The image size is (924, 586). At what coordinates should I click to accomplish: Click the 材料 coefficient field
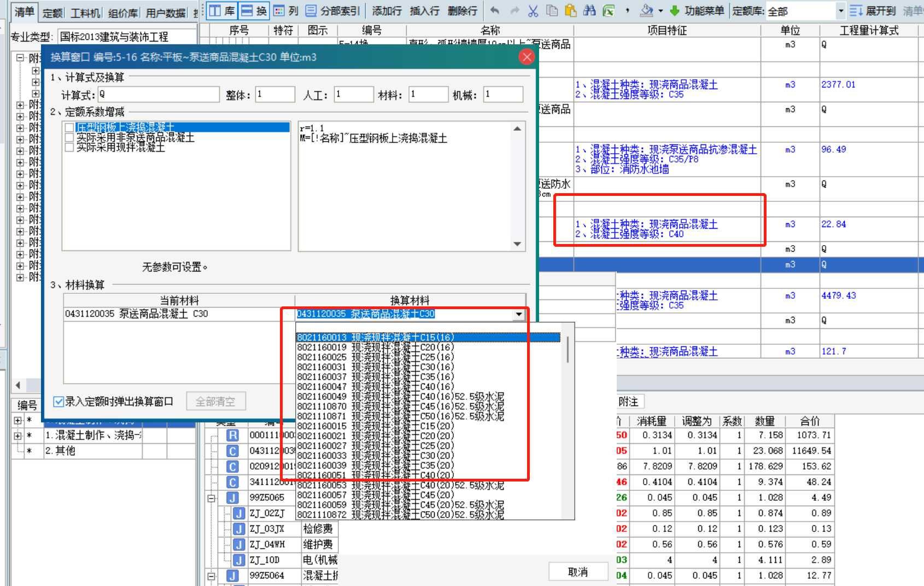[x=429, y=95]
